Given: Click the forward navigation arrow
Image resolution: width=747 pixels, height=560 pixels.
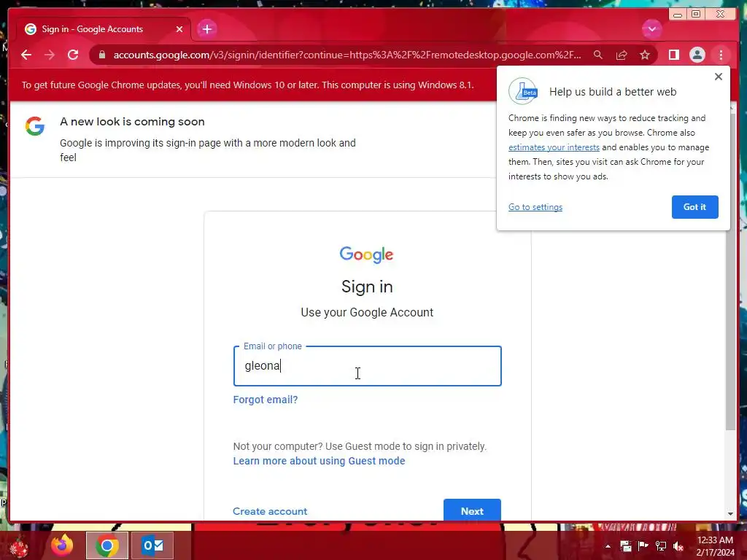Looking at the screenshot, I should point(50,55).
